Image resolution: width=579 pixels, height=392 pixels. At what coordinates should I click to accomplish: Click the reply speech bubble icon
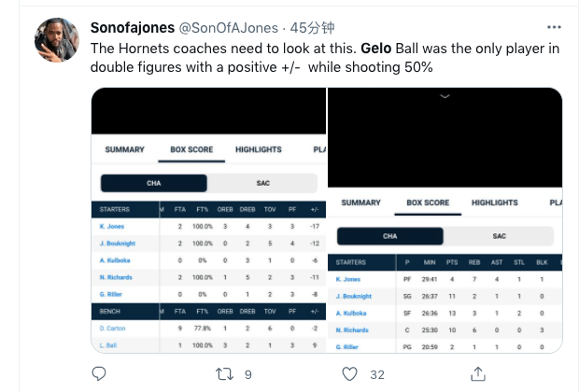pyautogui.click(x=99, y=374)
